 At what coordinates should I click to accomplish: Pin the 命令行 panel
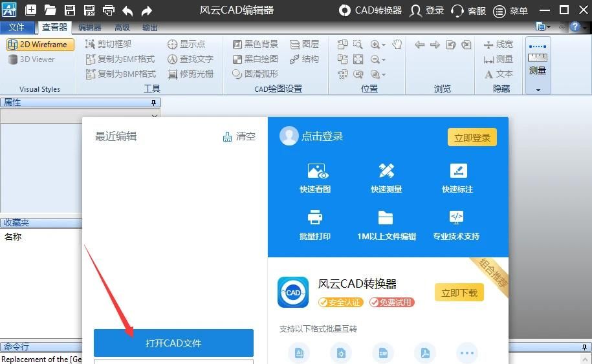click(584, 347)
